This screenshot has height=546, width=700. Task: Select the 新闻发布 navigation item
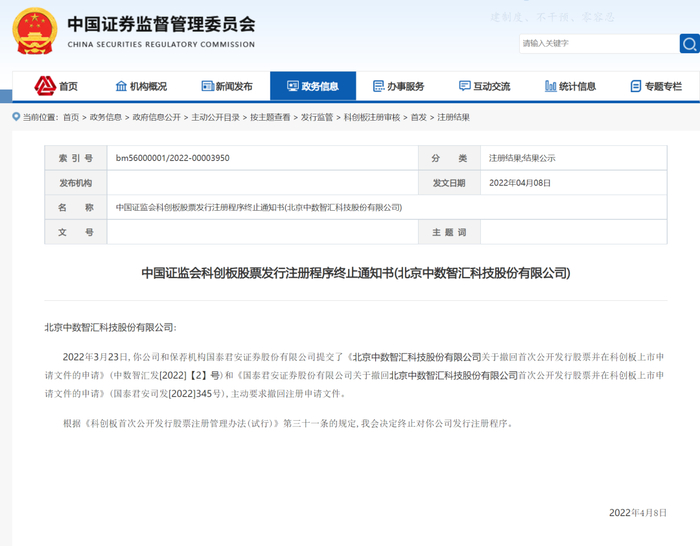pos(234,86)
